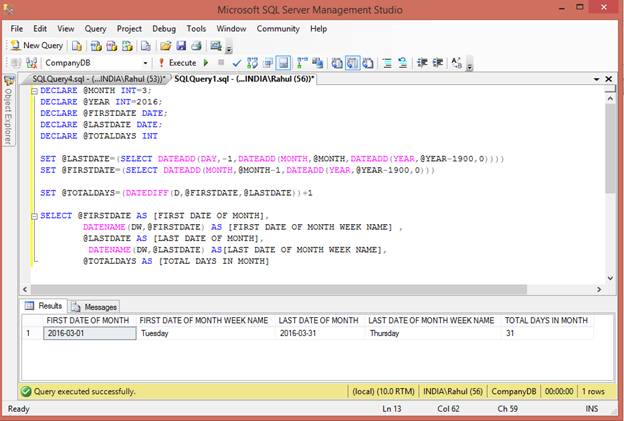Start debugging with the green play arrow
The height and width of the screenshot is (421, 624).
coord(206,63)
